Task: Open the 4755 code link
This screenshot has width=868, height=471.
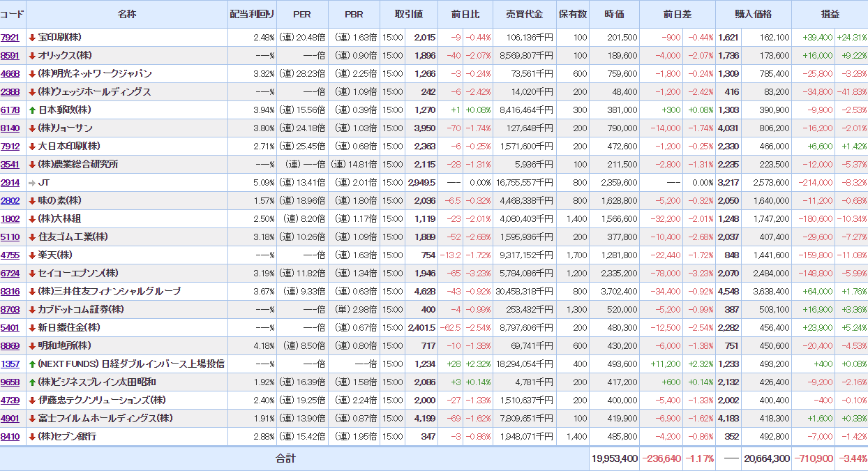Action: [10, 255]
